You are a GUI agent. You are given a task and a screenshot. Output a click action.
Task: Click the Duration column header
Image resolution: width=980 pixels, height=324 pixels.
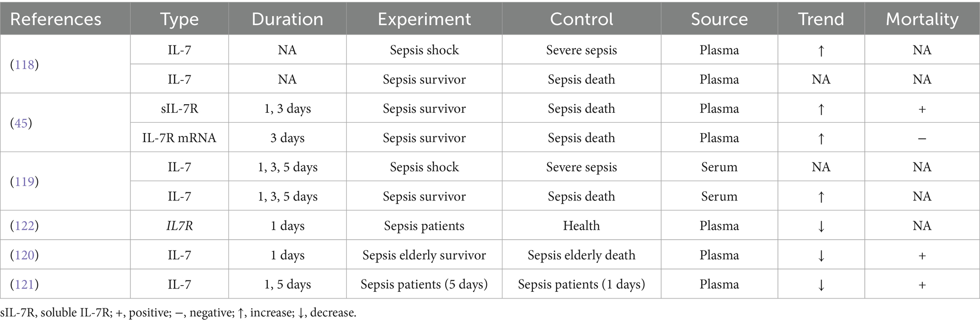tap(287, 19)
